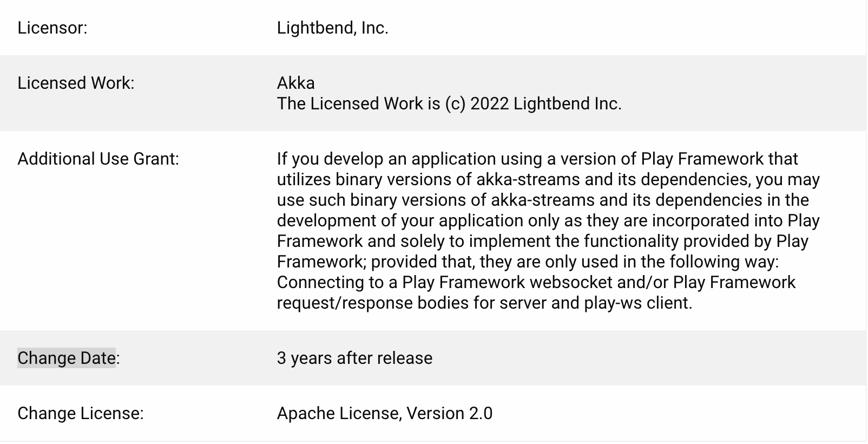Click the "Licensor:" field label

[x=52, y=28]
